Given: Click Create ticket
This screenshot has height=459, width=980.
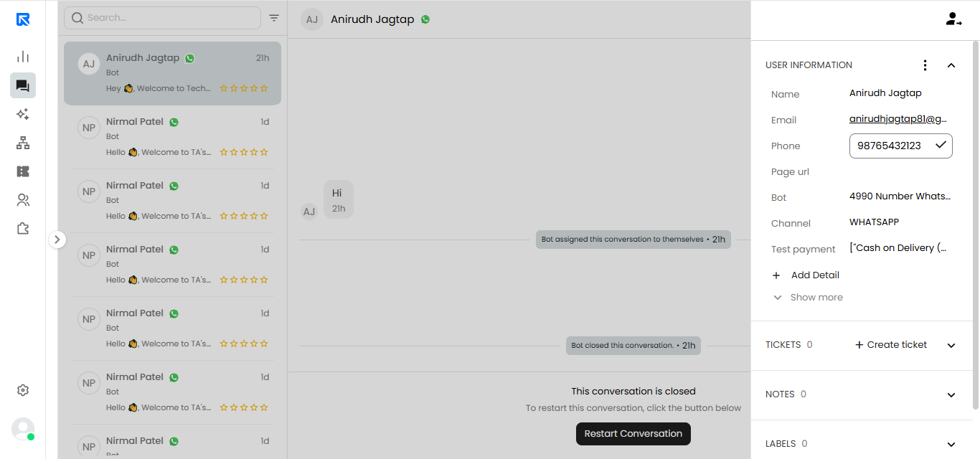Looking at the screenshot, I should pyautogui.click(x=891, y=345).
